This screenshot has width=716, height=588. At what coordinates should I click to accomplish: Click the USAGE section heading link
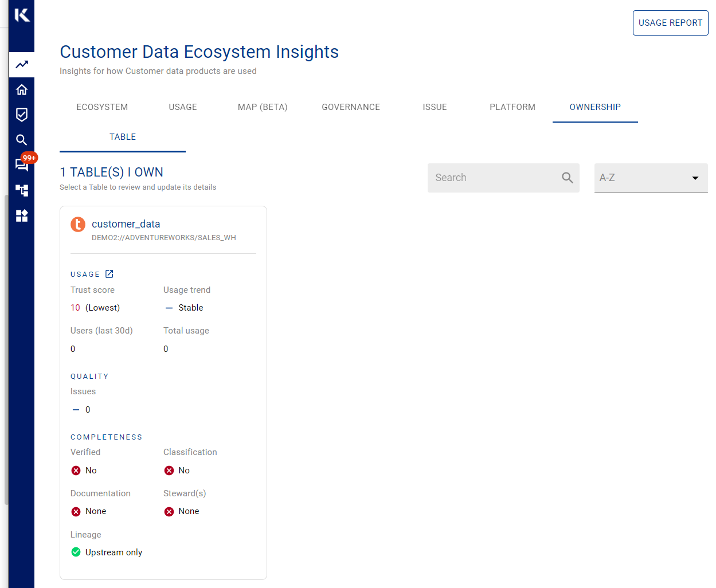(x=85, y=275)
